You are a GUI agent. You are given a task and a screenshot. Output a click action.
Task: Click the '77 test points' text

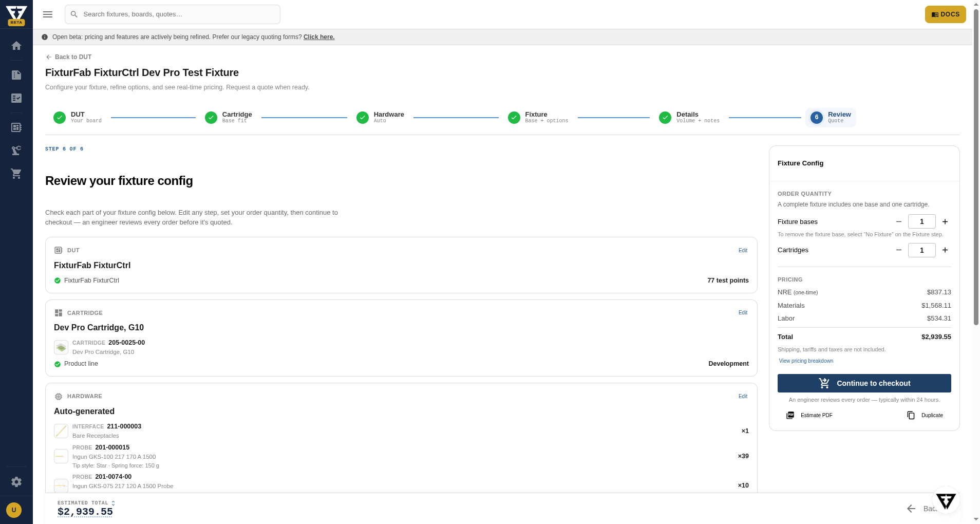tap(728, 280)
